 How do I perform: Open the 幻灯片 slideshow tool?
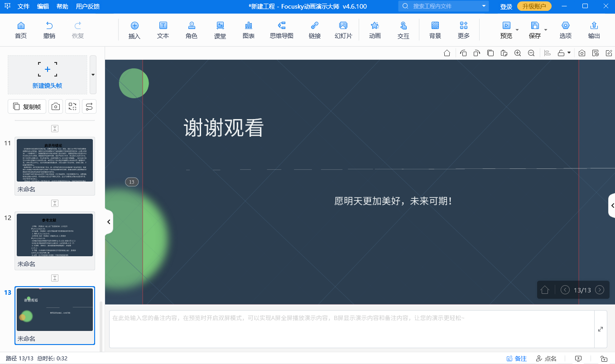(x=343, y=30)
